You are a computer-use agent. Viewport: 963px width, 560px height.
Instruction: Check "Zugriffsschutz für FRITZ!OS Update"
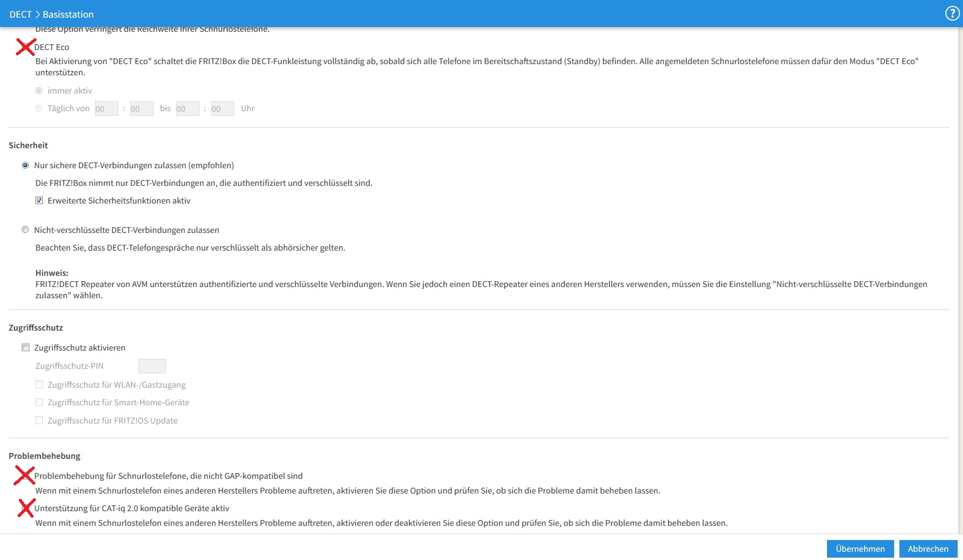tap(39, 421)
